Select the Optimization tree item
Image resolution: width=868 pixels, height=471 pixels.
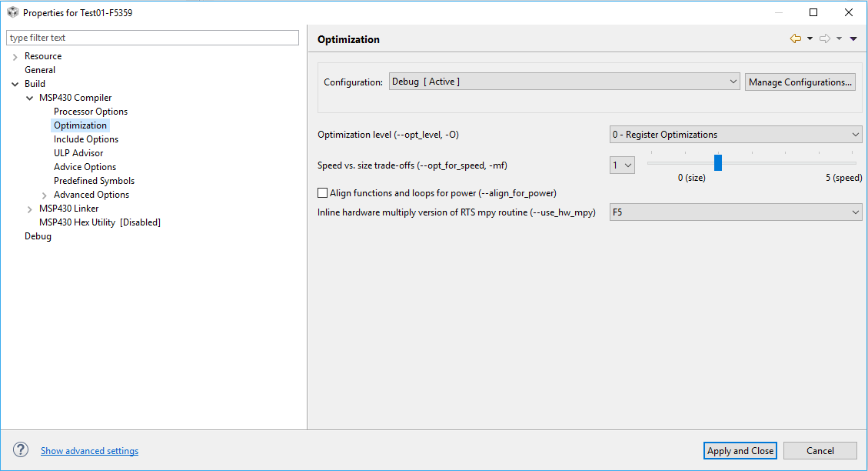coord(80,125)
